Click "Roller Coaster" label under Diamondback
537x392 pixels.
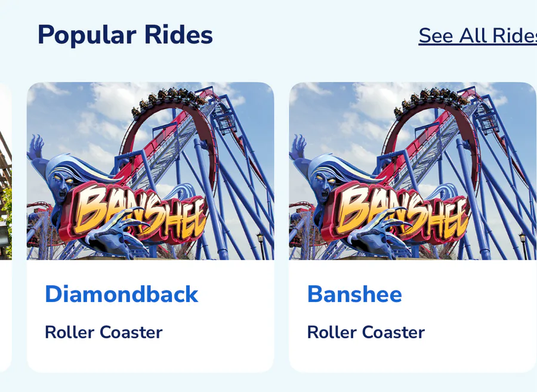[x=103, y=332]
